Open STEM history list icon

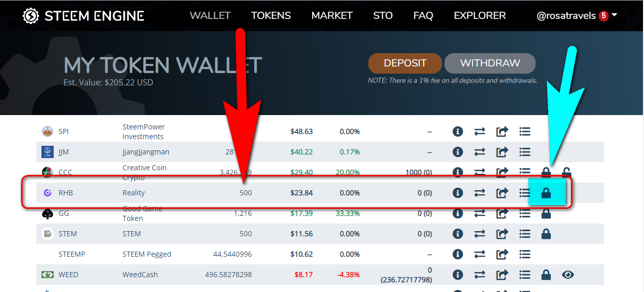(524, 234)
